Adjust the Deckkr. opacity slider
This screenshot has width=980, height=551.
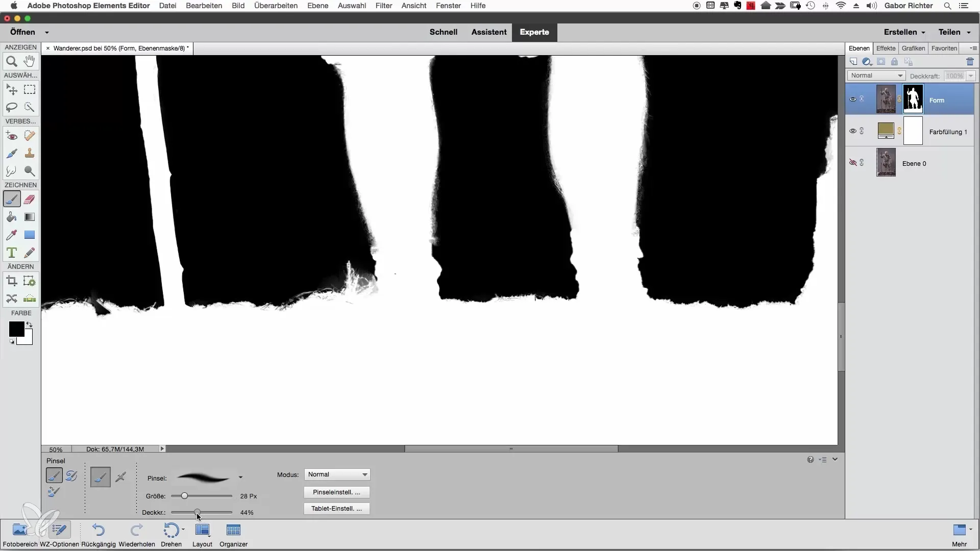click(x=197, y=512)
